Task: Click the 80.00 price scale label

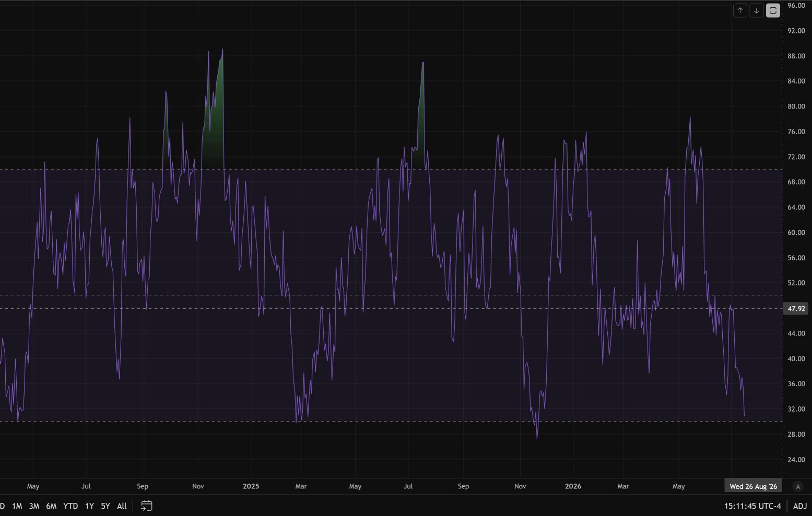Action: coord(796,106)
